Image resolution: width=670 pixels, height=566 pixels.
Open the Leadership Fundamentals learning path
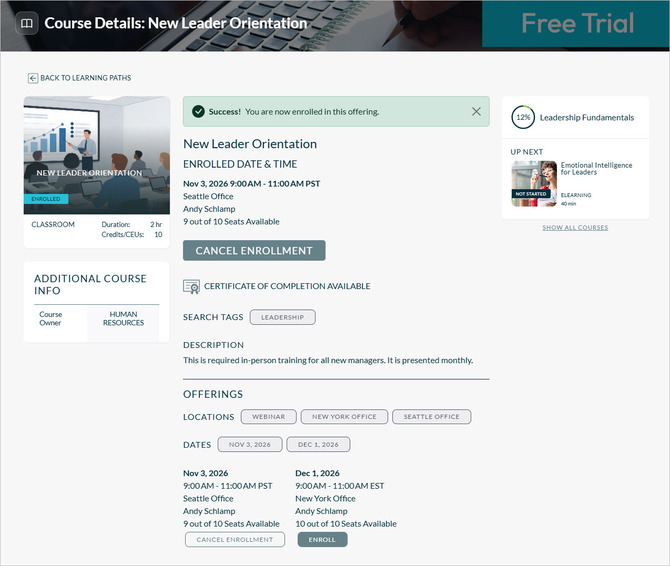pos(587,117)
